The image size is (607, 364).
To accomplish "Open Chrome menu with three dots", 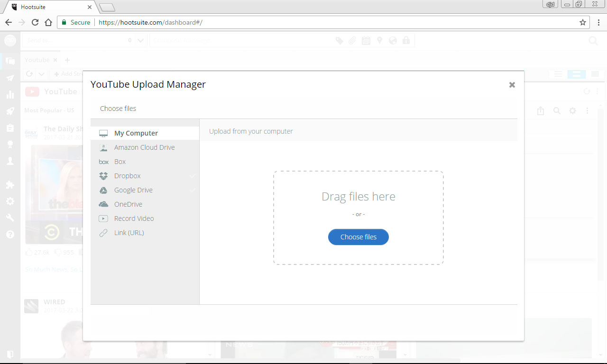I will point(598,22).
